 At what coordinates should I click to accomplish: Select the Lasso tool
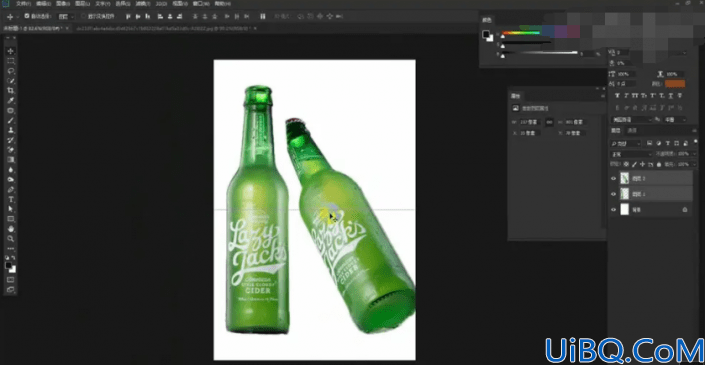point(11,71)
